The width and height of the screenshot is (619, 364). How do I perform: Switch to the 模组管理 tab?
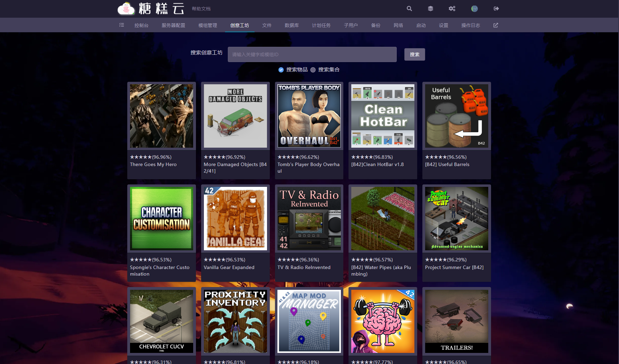(x=207, y=25)
